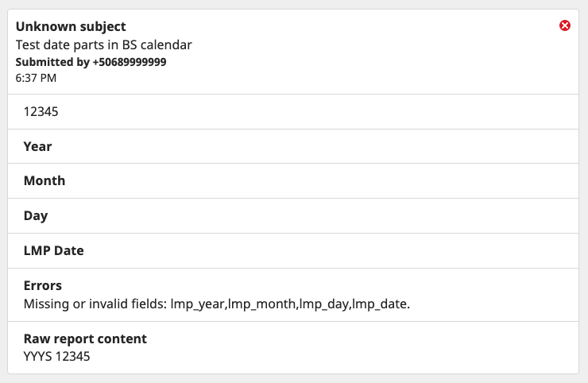The image size is (588, 383).
Task: Select the 12345 value row
Action: click(293, 112)
